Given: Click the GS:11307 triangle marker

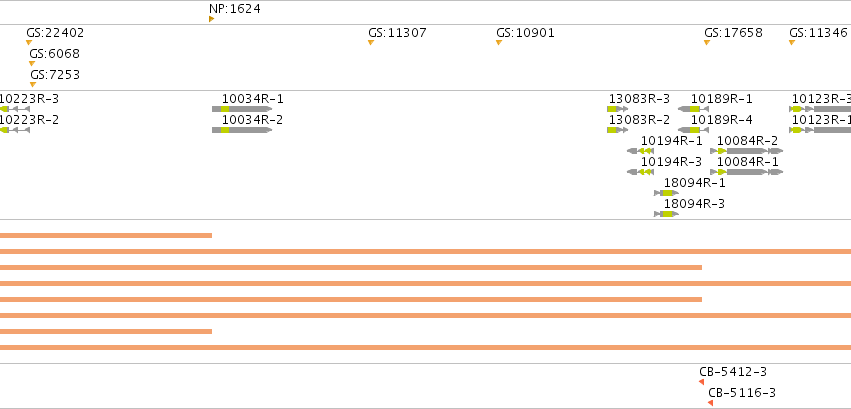Looking at the screenshot, I should coord(371,42).
